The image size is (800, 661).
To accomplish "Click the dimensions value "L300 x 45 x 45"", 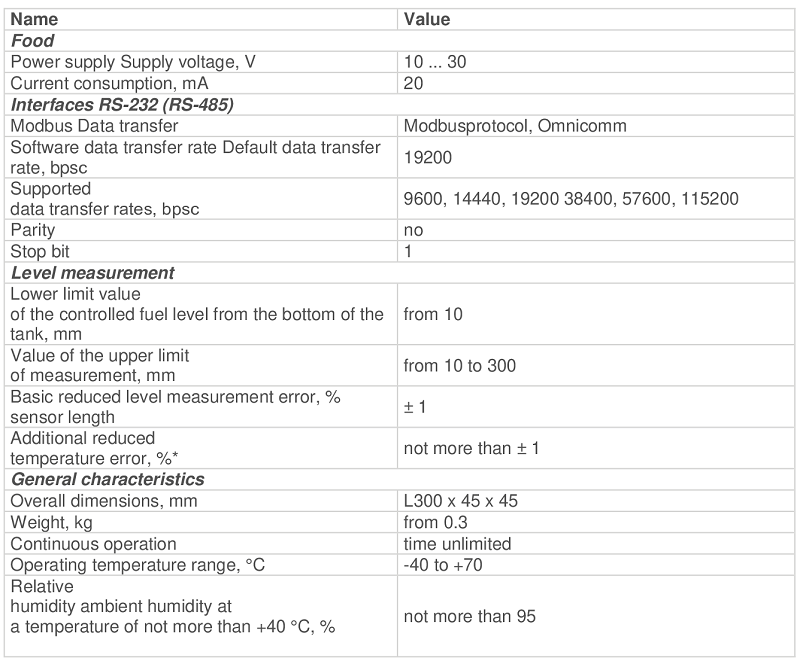I will coord(459,500).
